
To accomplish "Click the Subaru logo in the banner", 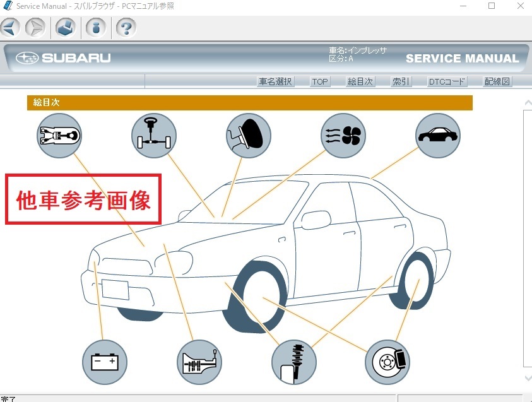I will (x=63, y=58).
